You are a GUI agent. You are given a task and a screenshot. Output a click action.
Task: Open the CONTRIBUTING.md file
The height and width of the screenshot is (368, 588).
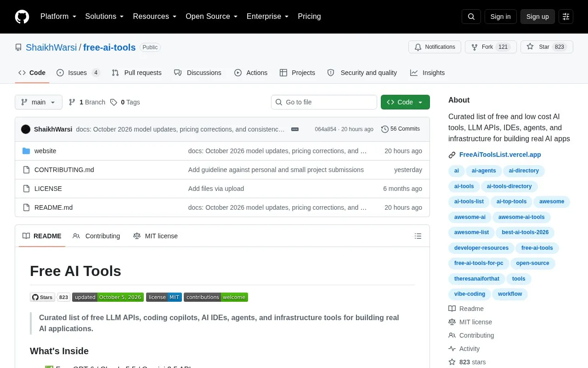pos(64,170)
